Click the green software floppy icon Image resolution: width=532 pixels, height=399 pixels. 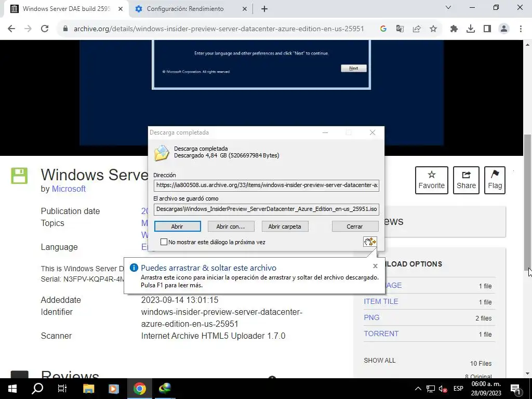19,176
